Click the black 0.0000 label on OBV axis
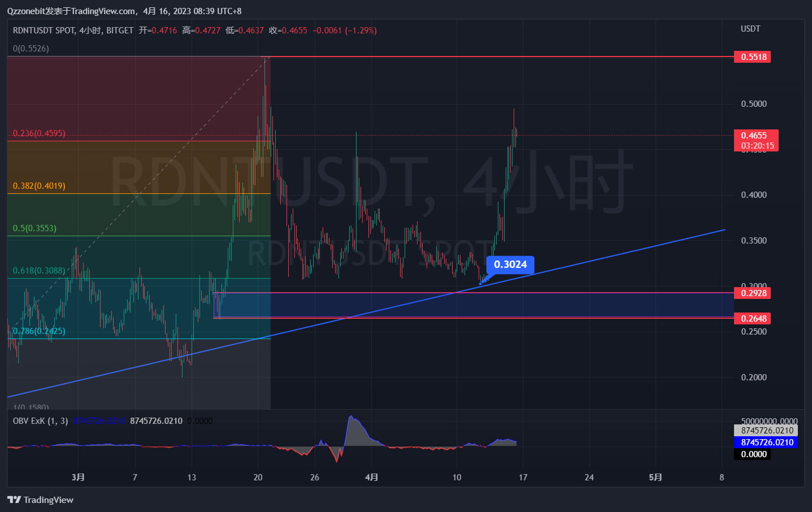Viewport: 812px width, 512px height. (x=753, y=454)
